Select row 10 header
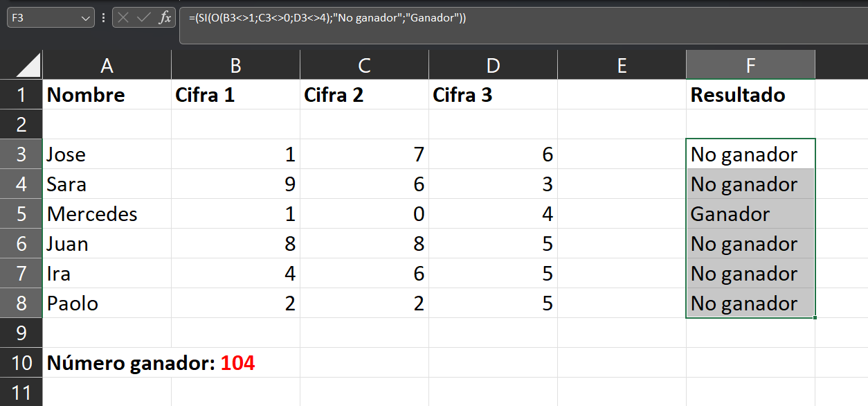The image size is (868, 406). [x=21, y=363]
